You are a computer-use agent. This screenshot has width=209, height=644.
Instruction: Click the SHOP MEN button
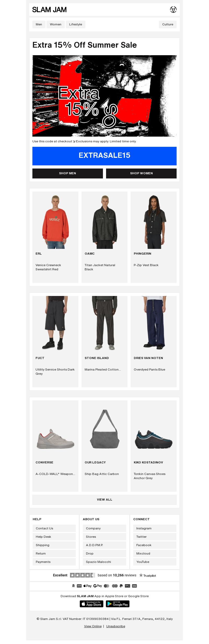(x=68, y=173)
